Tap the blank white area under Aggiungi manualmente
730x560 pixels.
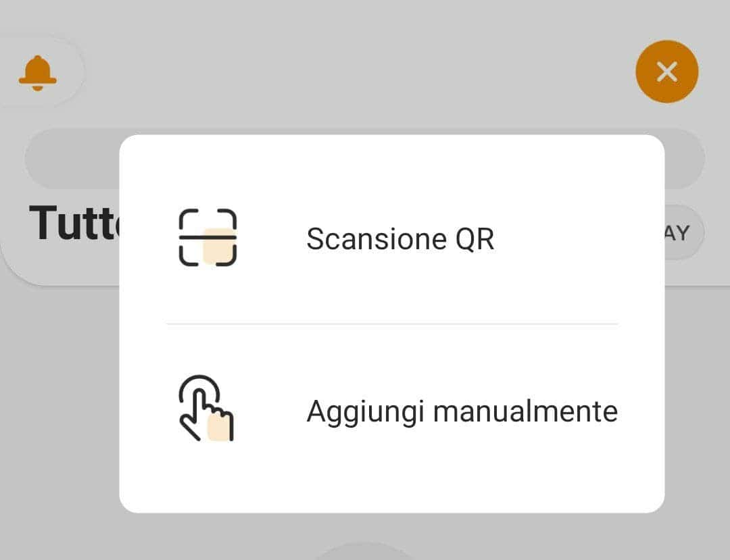point(392,474)
